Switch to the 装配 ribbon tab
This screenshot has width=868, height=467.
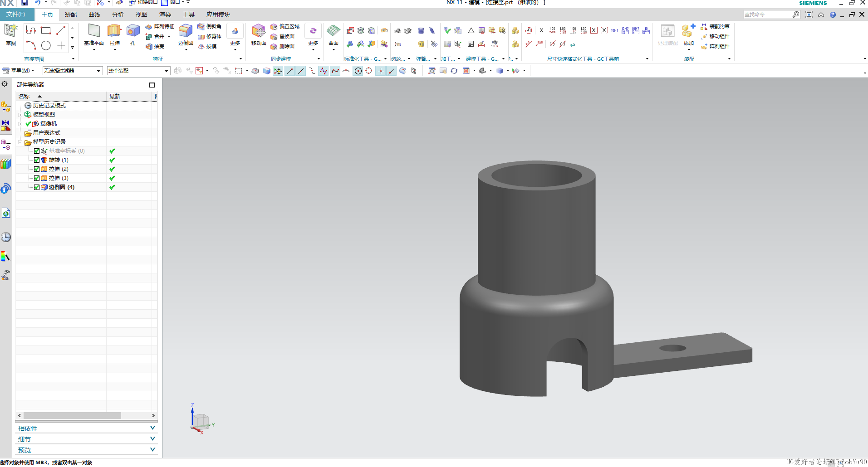click(x=70, y=15)
